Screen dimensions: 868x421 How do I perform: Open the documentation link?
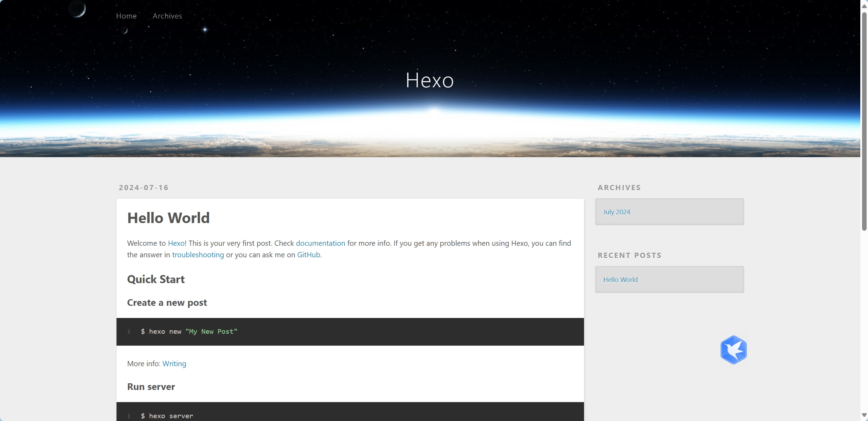click(x=320, y=243)
